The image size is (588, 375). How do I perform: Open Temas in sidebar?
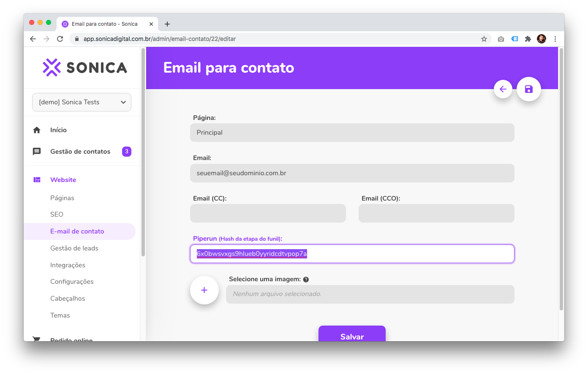point(60,315)
